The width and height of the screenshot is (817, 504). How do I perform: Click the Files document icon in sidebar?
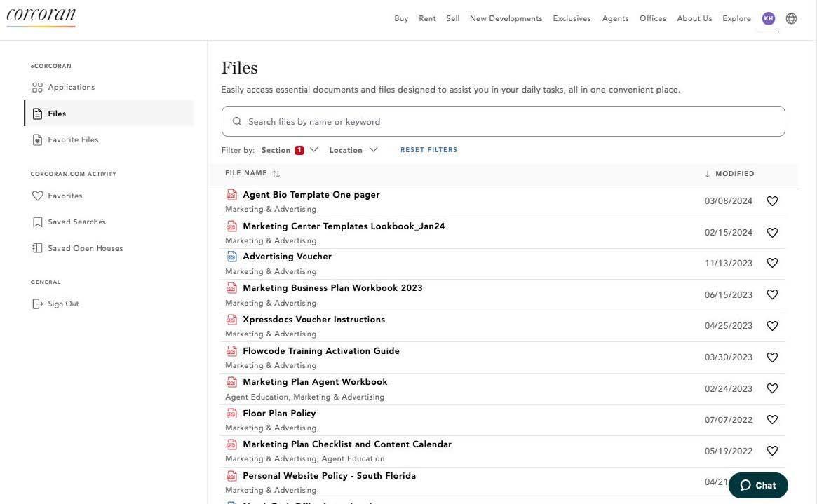point(37,114)
